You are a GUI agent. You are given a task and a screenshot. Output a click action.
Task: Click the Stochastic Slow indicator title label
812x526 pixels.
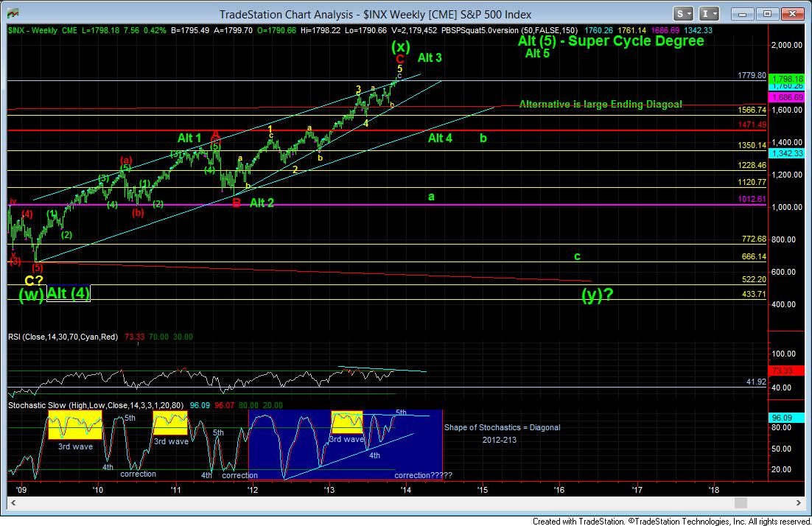96,405
